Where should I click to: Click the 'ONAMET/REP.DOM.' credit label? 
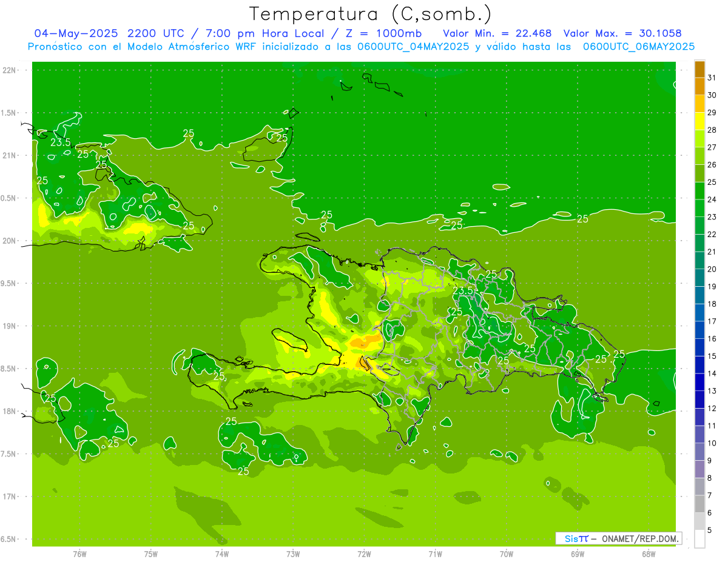[640, 538]
